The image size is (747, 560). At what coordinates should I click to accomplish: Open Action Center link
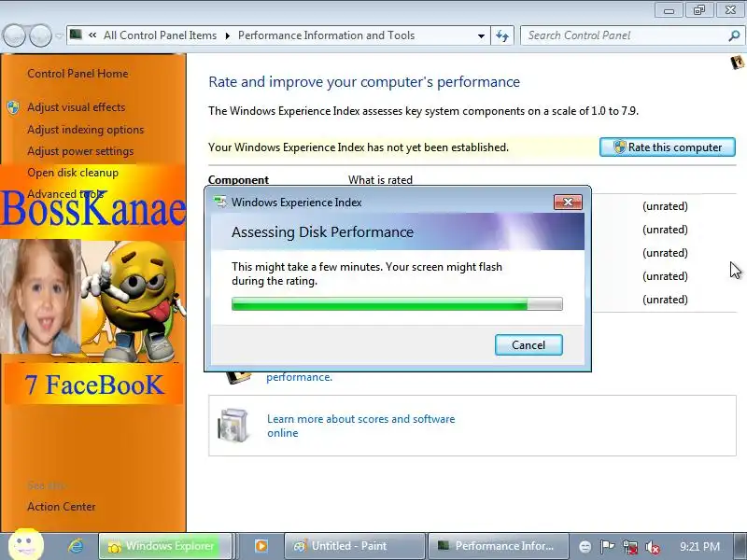62,507
